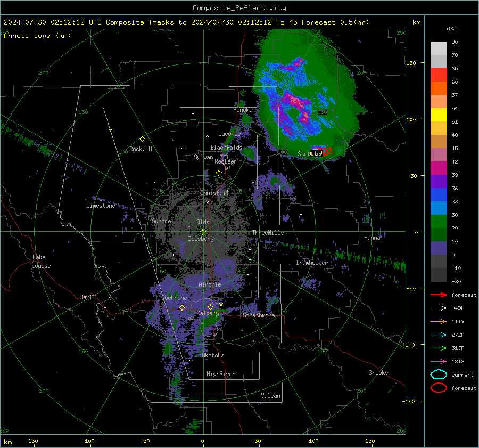The image size is (479, 448).
Task: Click the 'Annot: tops (km)' label
Action: (37, 36)
